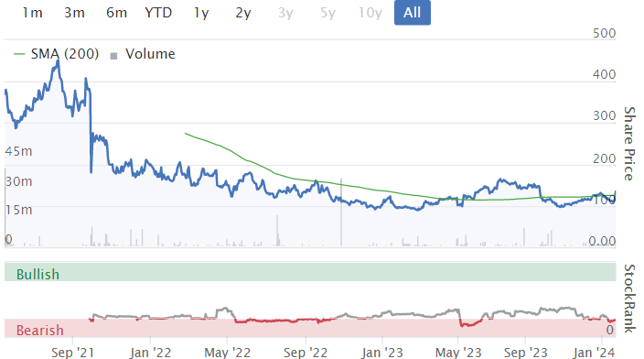
Task: Switch chart to 6m range
Action: pyautogui.click(x=117, y=13)
